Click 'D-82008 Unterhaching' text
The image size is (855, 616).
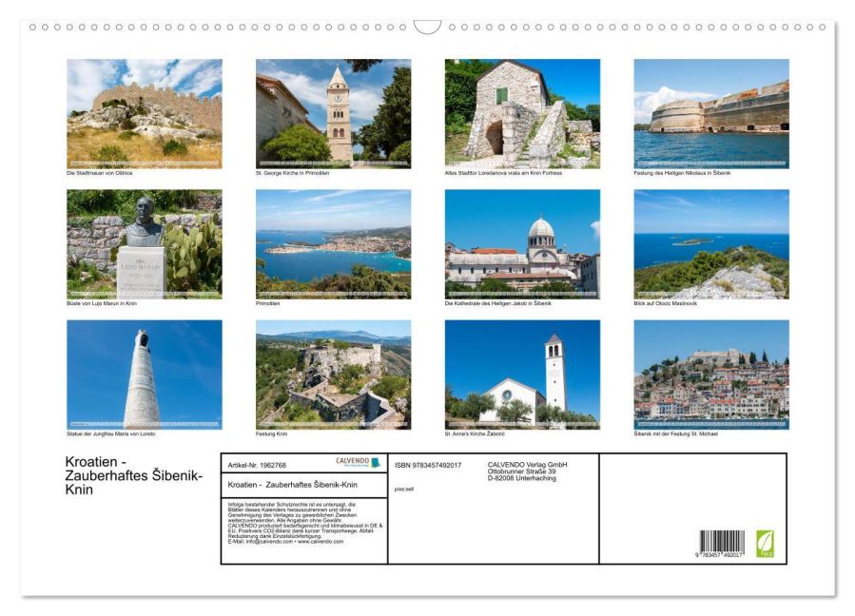click(522, 478)
